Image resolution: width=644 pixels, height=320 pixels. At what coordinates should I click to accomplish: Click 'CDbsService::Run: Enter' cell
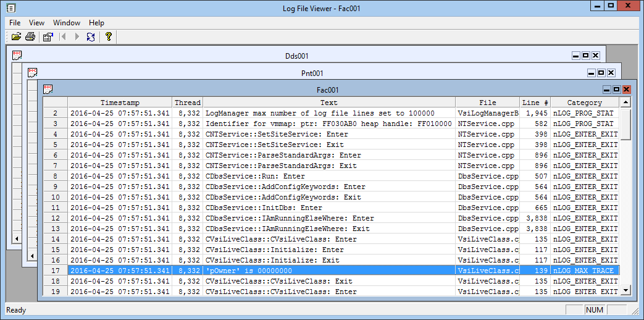coord(330,176)
